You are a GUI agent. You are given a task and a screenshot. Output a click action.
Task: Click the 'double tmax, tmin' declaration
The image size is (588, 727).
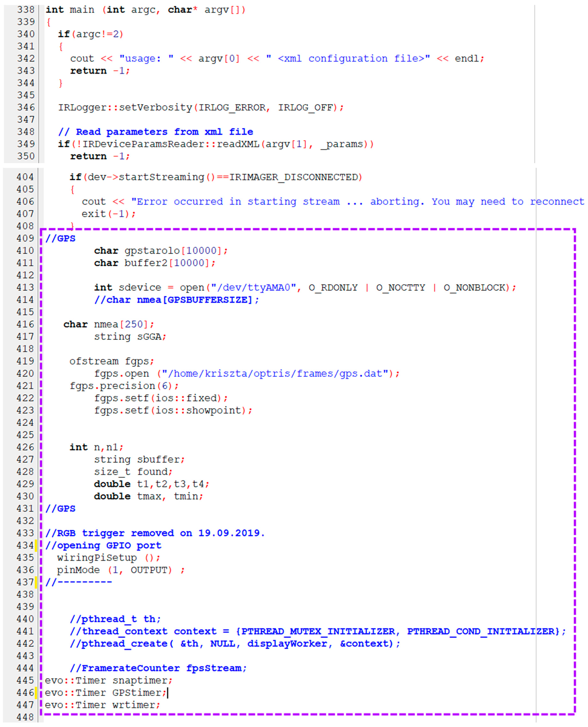pyautogui.click(x=148, y=496)
